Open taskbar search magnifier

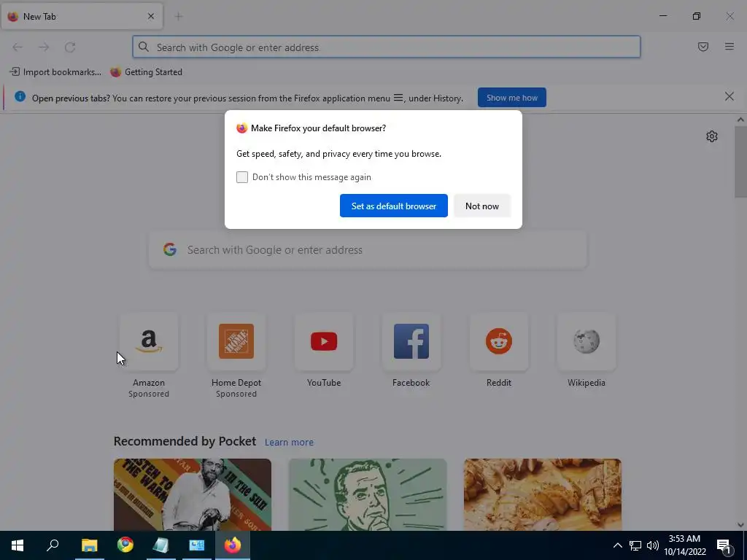tap(53, 545)
